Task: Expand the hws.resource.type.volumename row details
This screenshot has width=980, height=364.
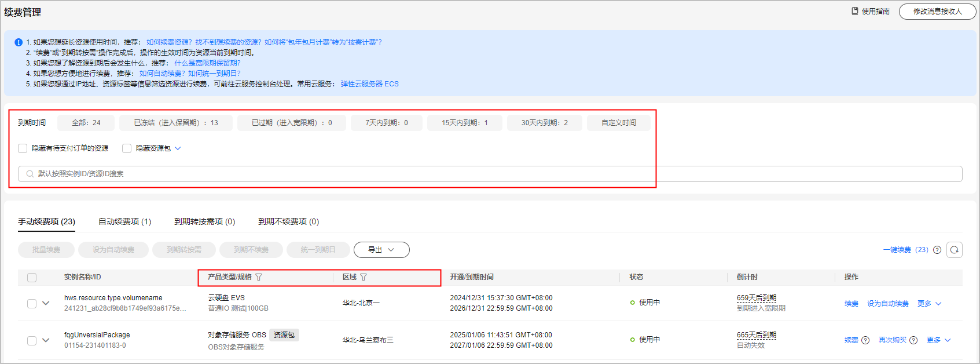Action: coord(46,303)
